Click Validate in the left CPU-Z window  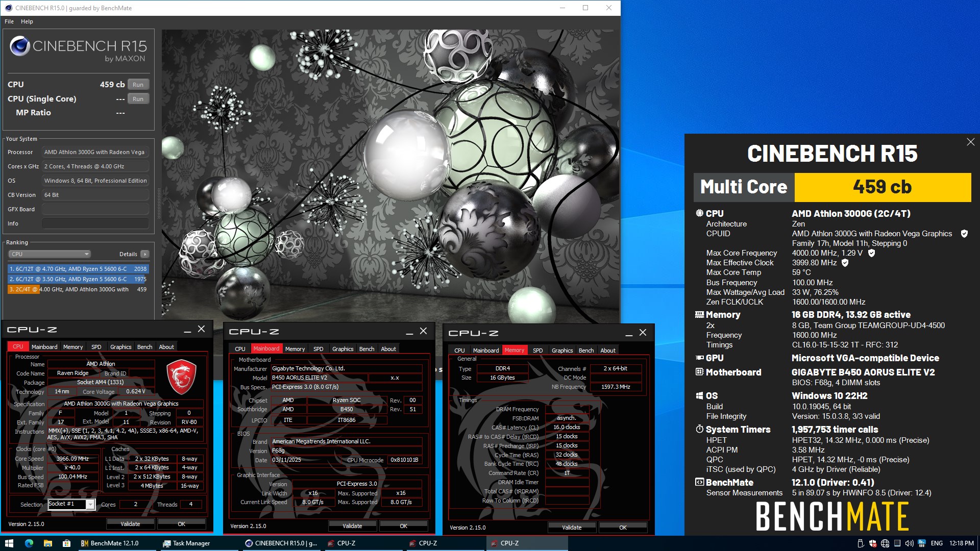click(x=130, y=524)
